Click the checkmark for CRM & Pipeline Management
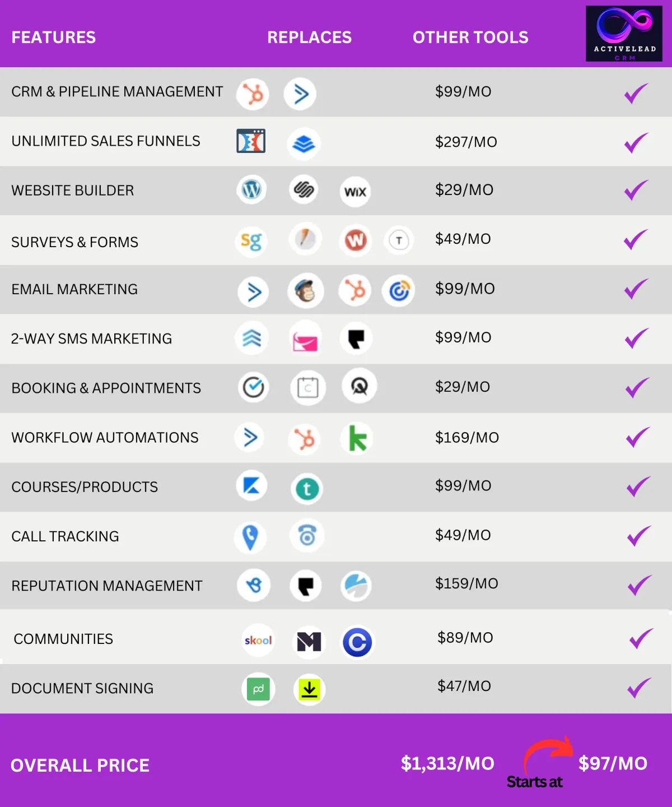Image resolution: width=672 pixels, height=807 pixels. (636, 93)
